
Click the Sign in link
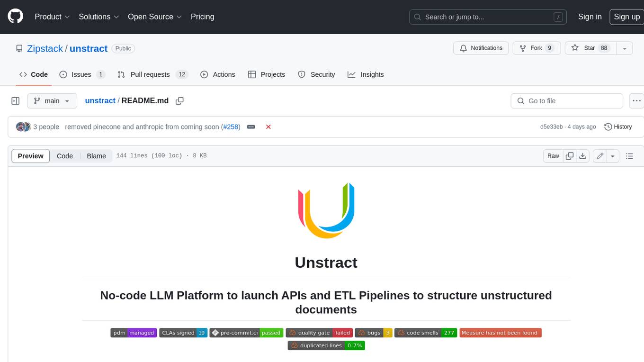coord(590,17)
